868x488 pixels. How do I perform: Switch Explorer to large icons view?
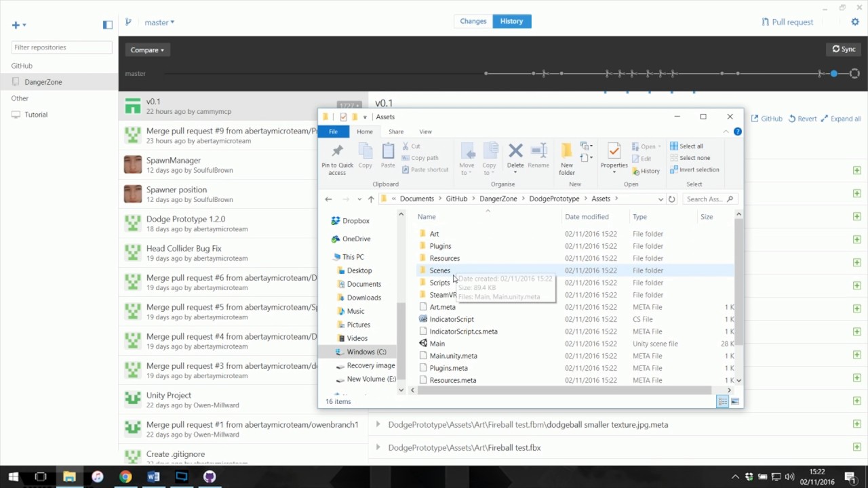click(x=734, y=402)
